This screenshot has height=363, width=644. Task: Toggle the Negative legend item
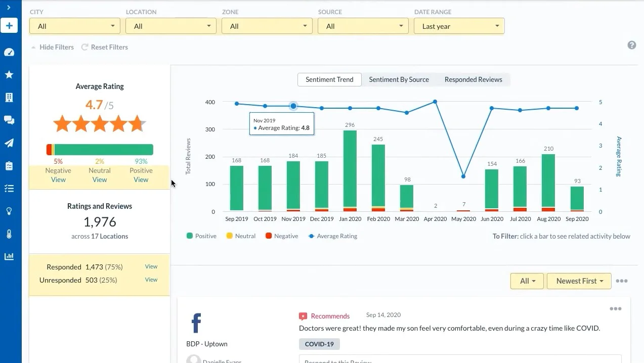coord(282,236)
